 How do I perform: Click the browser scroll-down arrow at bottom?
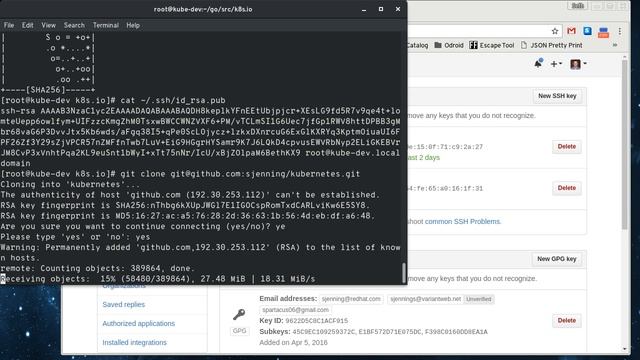tap(624, 349)
